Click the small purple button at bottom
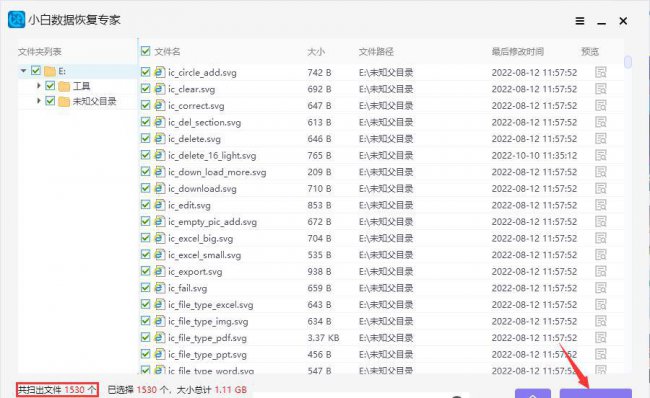Screen dimensions: 650x398 [x=533, y=393]
